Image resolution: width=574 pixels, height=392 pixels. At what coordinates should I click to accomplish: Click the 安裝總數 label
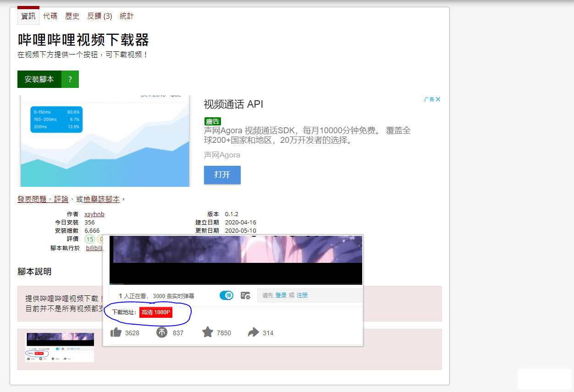[66, 230]
